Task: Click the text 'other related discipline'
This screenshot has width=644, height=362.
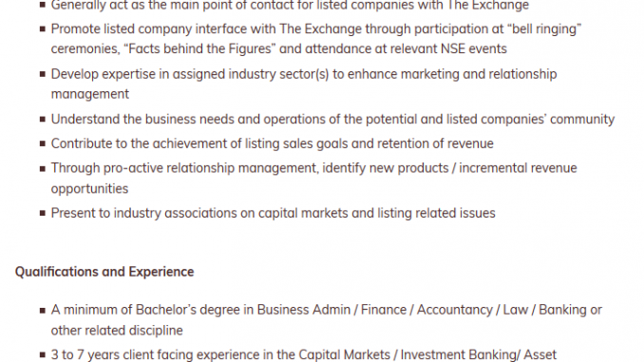Action: 117,331
